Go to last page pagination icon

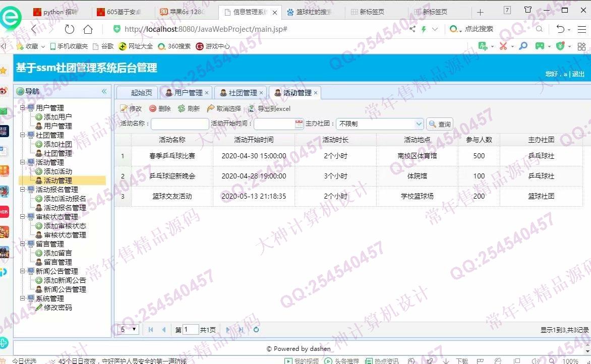point(241,330)
